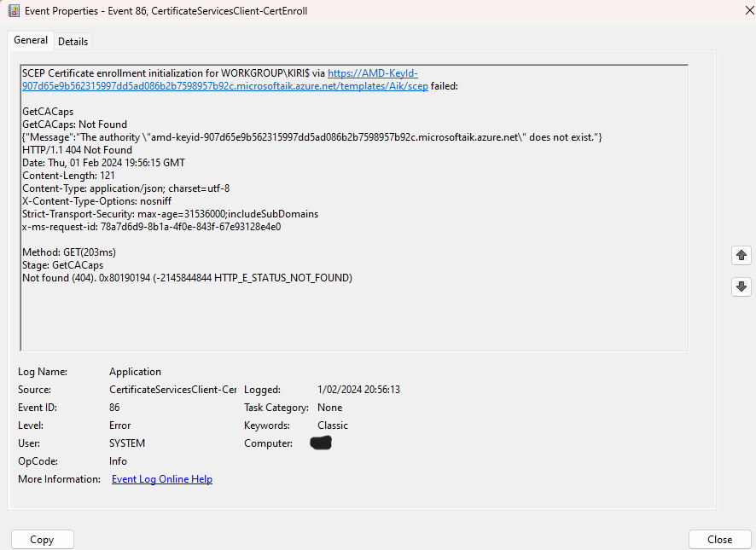The image size is (756, 550).
Task: Click the Task Category value 'None'
Action: tap(329, 408)
